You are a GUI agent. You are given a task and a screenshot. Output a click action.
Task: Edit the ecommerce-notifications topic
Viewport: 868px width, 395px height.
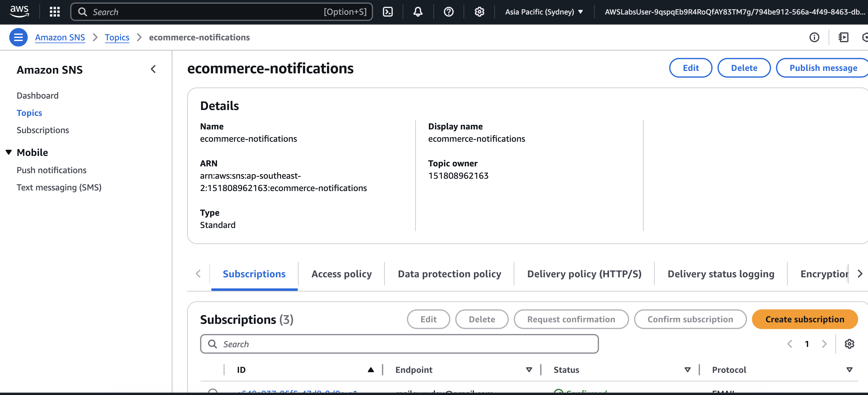click(x=690, y=68)
